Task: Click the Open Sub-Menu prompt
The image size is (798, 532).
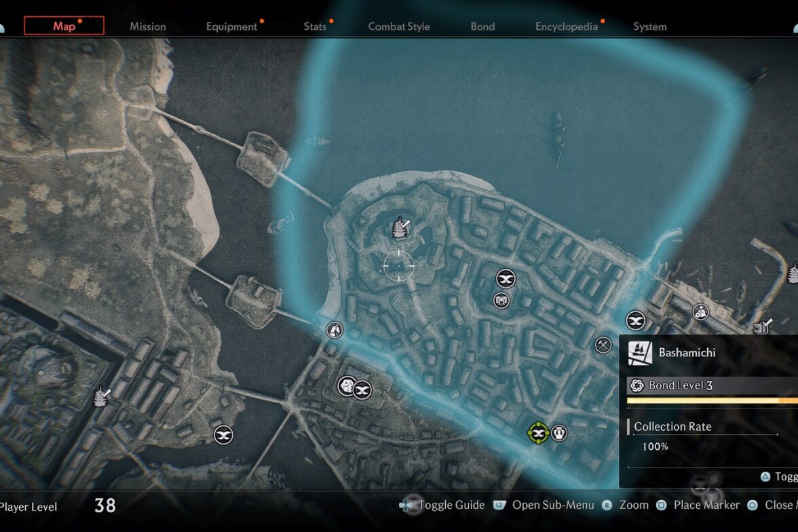Action: coord(544,505)
